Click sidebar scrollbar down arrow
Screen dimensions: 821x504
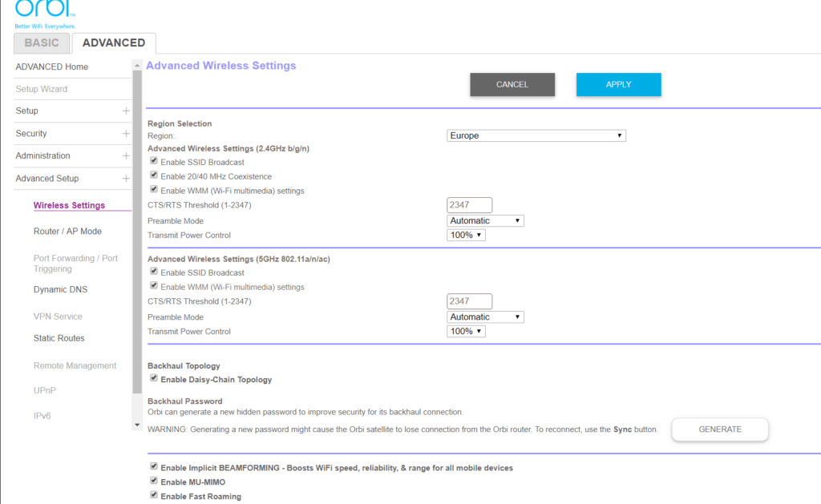[137, 425]
